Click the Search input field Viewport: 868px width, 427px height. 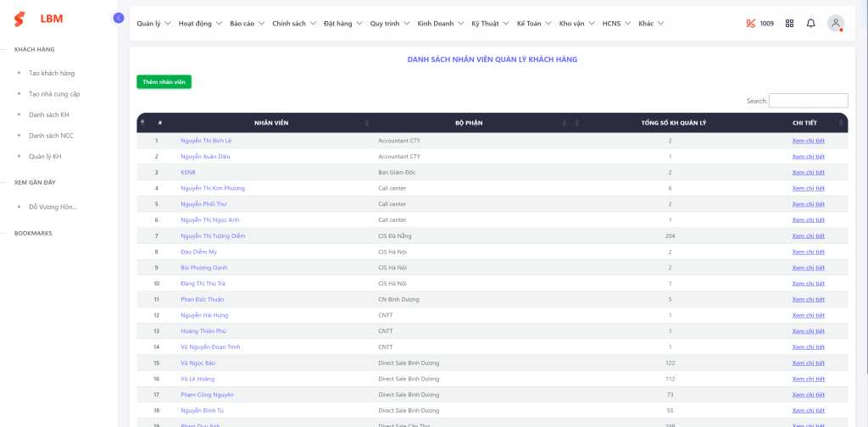click(x=808, y=101)
